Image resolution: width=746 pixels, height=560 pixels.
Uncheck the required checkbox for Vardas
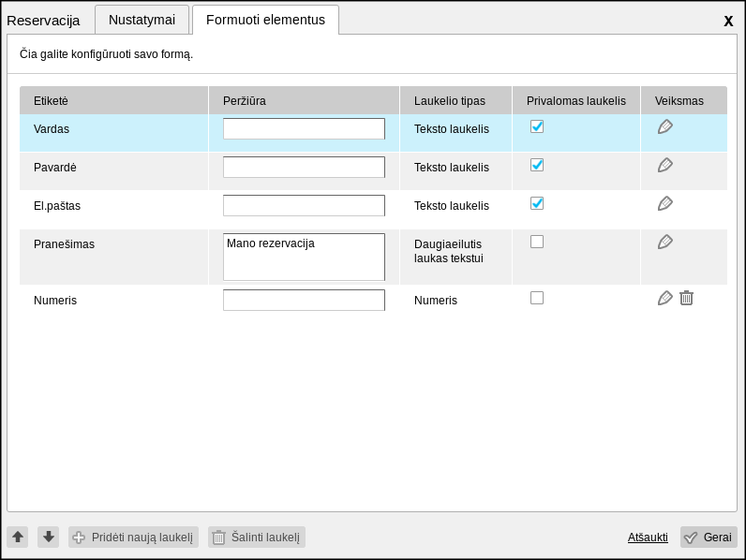tap(537, 126)
